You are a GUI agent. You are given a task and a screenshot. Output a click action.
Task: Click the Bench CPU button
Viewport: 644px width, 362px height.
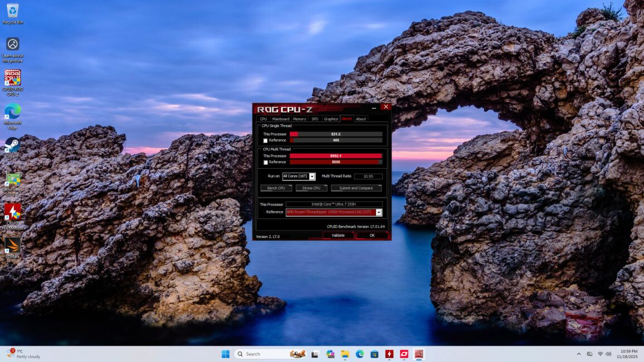276,188
